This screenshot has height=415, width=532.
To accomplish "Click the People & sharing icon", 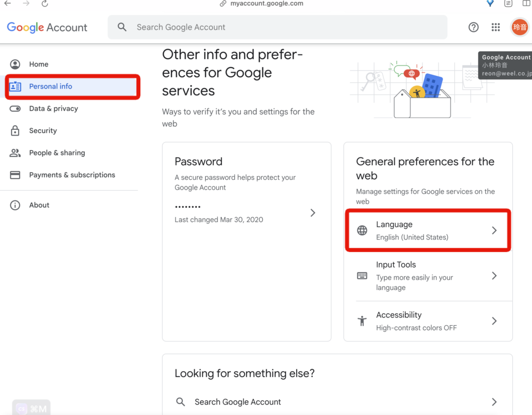I will click(15, 153).
